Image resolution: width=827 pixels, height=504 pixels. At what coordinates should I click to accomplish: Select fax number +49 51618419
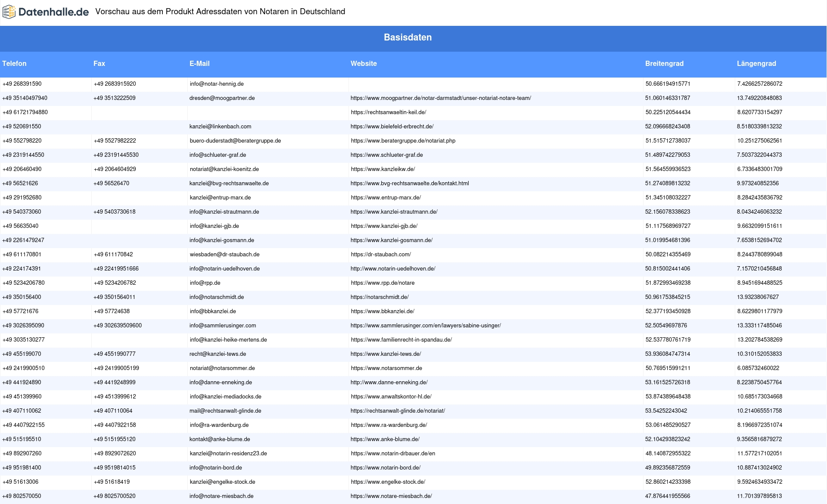[x=112, y=482]
